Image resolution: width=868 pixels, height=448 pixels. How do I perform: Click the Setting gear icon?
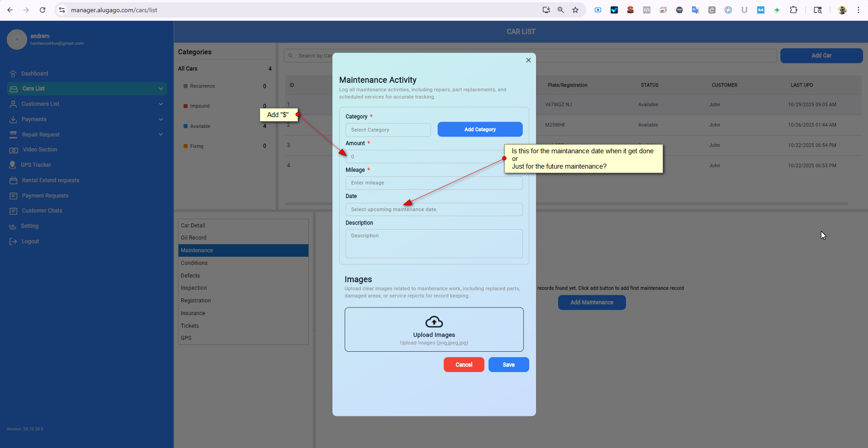click(x=13, y=226)
